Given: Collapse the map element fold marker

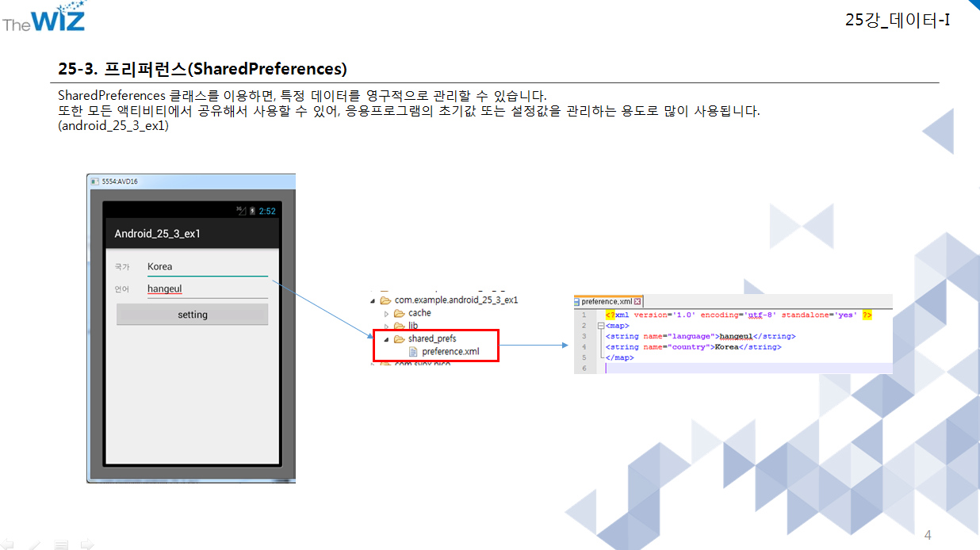Looking at the screenshot, I should (601, 326).
